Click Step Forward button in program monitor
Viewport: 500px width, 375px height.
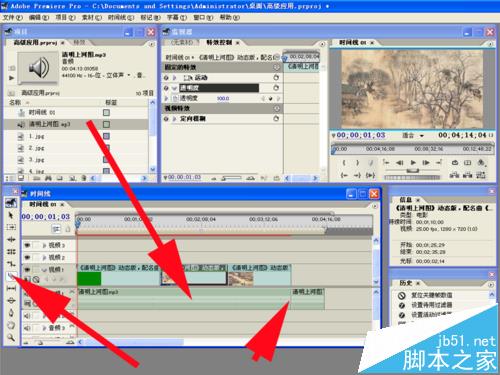tap(426, 163)
